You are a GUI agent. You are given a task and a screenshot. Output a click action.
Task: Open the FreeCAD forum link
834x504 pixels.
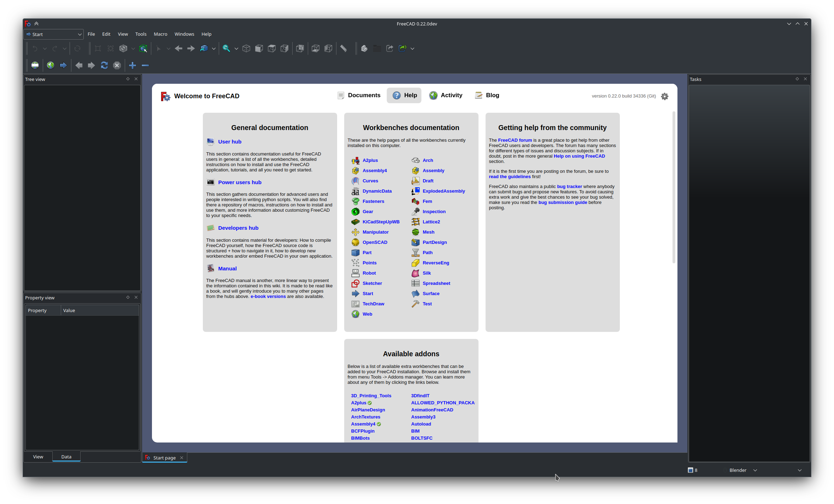pos(515,140)
